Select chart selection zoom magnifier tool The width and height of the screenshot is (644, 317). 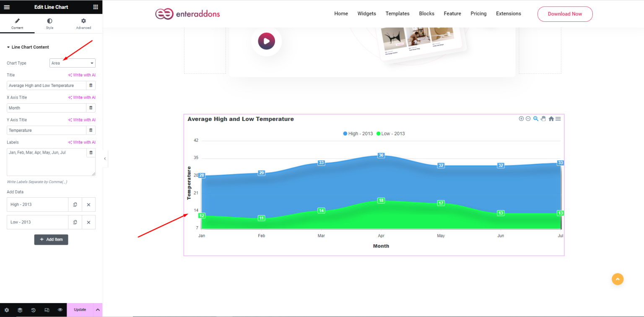[x=536, y=119]
